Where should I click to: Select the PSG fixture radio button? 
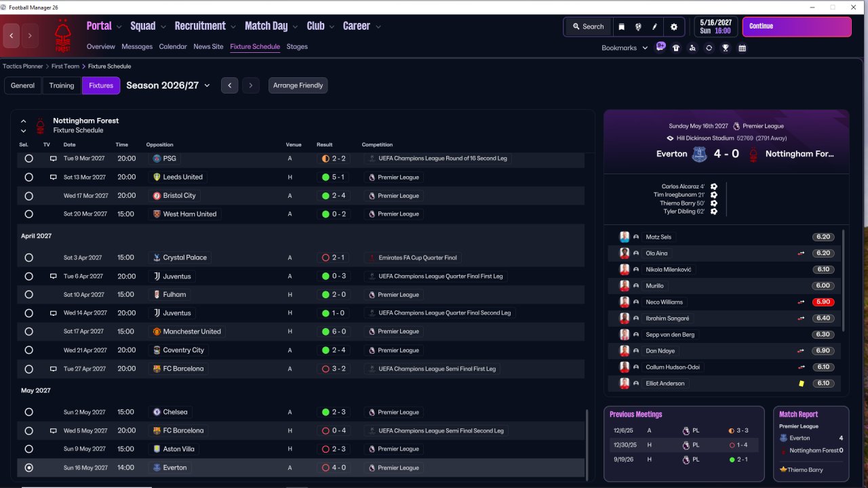coord(28,159)
